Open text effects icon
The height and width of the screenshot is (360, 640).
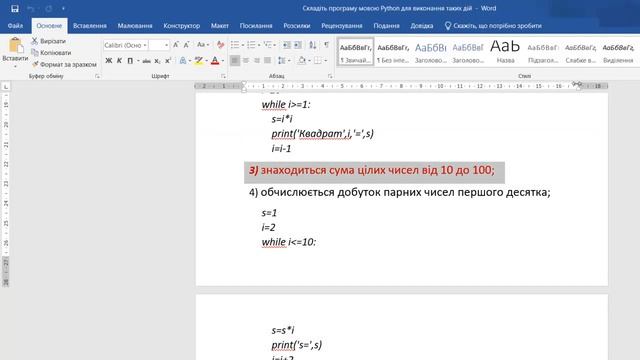point(183,61)
